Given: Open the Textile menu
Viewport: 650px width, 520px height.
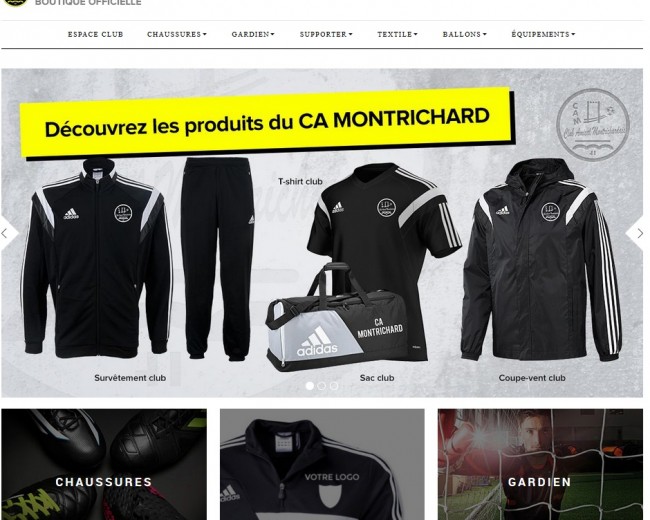Looking at the screenshot, I should (397, 34).
